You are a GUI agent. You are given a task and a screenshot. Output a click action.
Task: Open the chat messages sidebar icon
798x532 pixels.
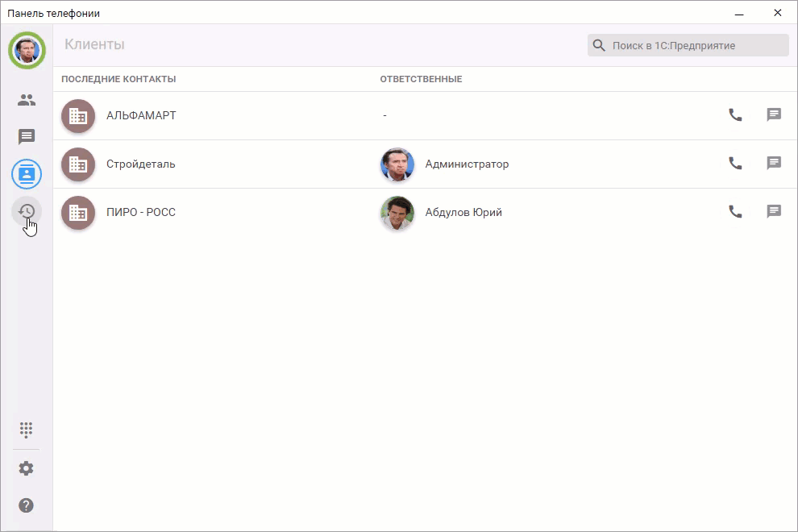point(27,137)
